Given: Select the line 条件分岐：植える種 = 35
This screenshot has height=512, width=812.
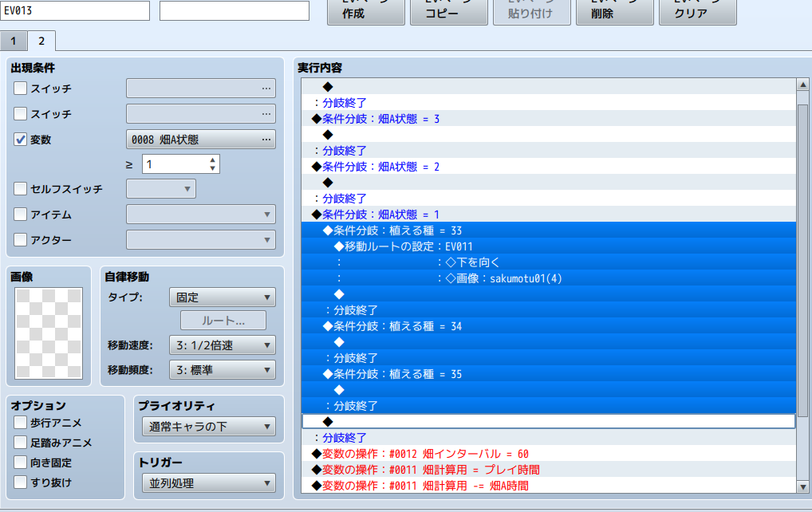Looking at the screenshot, I should click(x=549, y=374).
